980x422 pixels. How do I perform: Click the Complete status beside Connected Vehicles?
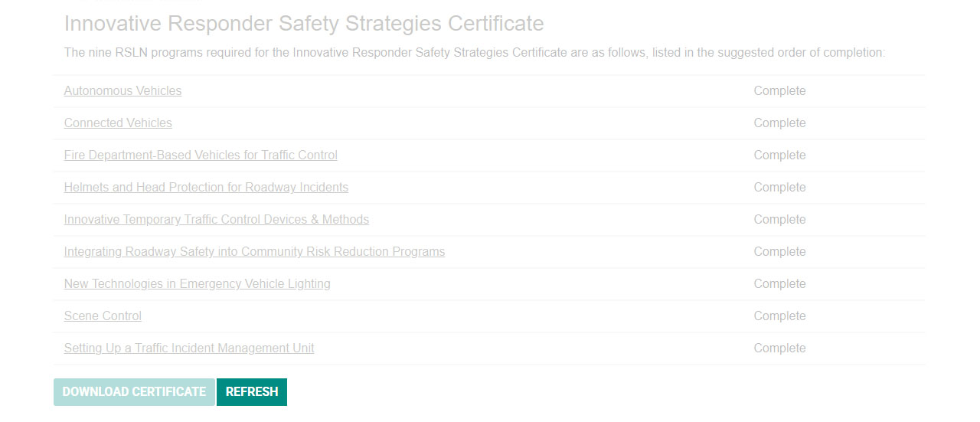(x=779, y=123)
